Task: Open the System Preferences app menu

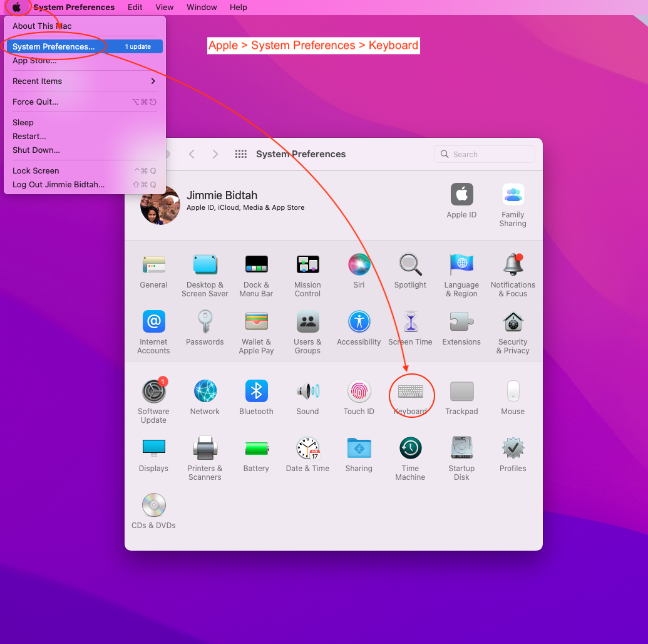Action: pyautogui.click(x=74, y=7)
